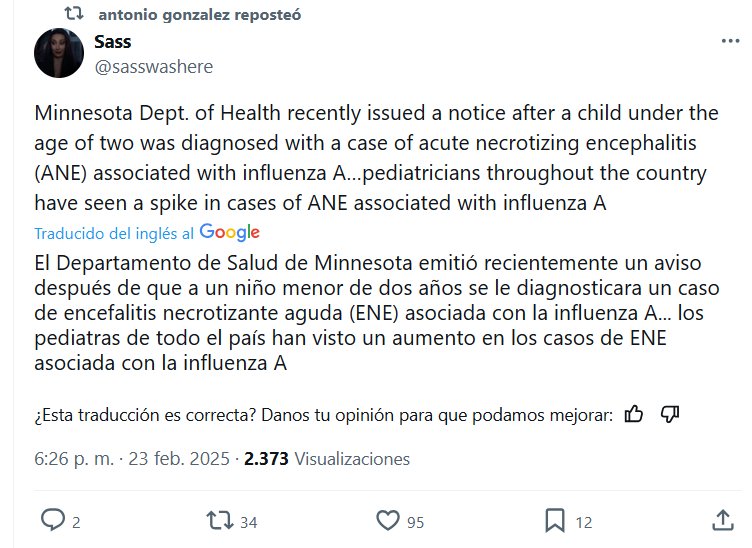This screenshot has height=548, width=752.
Task: Repost this tweet using the retweet icon
Action: [x=215, y=520]
